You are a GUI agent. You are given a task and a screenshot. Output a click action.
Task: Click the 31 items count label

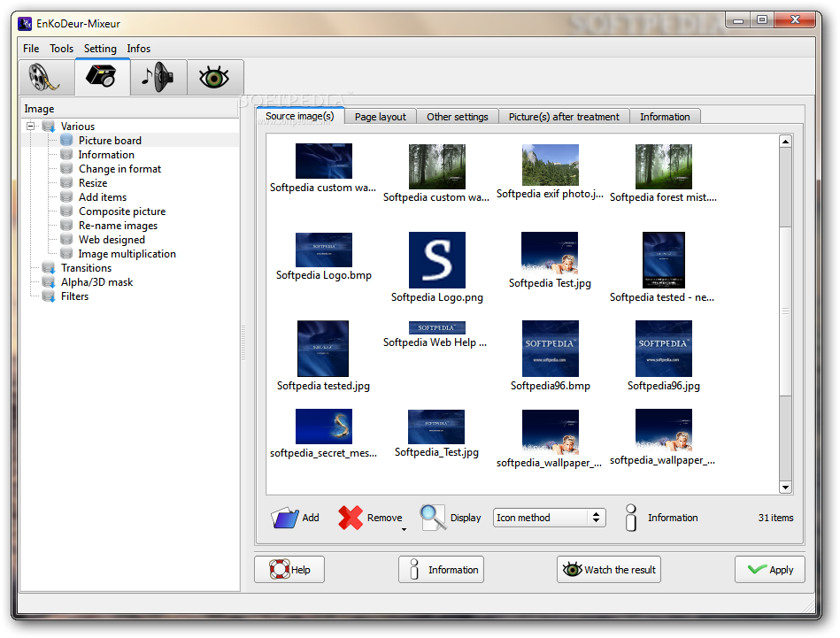[775, 518]
